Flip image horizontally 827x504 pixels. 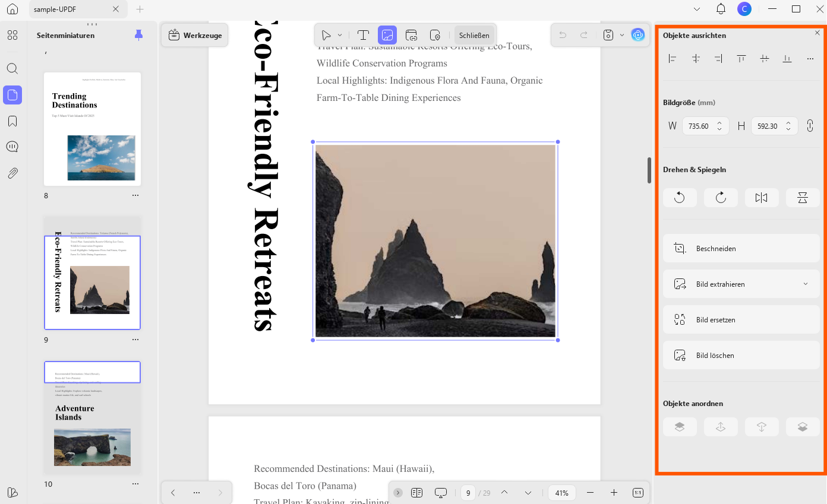(762, 198)
